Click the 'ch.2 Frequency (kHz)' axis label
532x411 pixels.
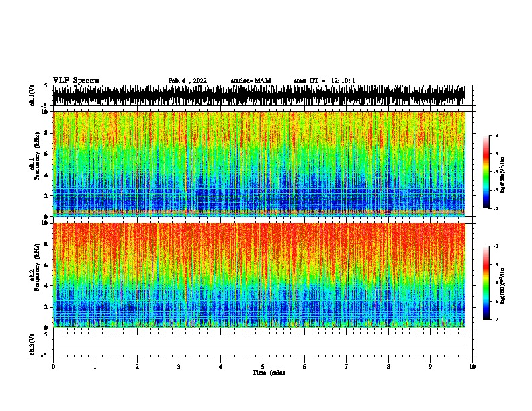pos(35,267)
